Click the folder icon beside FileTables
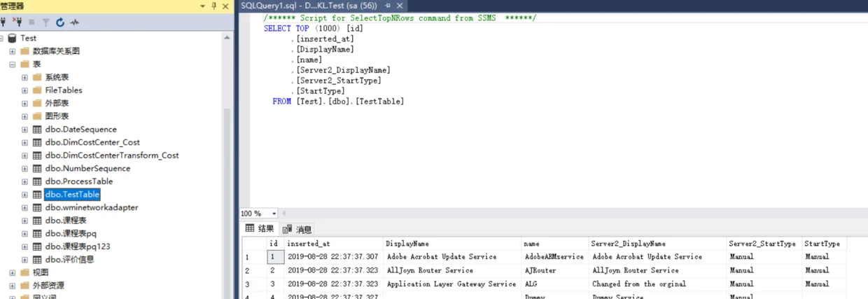This screenshot has height=299, width=868. click(x=37, y=90)
